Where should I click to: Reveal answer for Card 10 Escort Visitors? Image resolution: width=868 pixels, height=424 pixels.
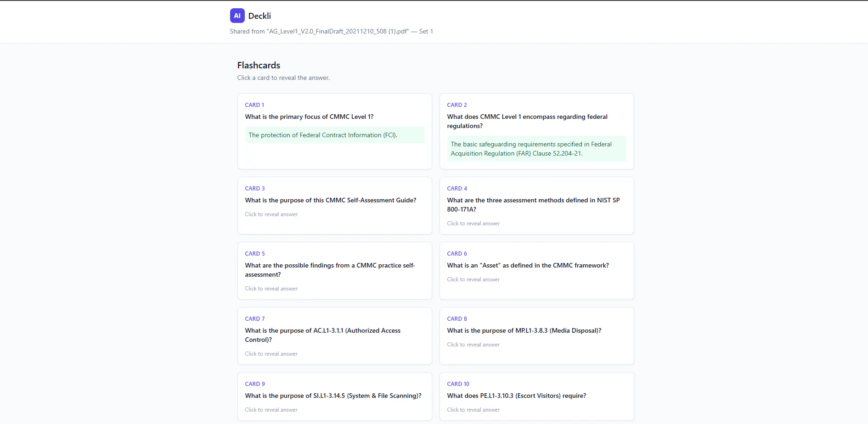click(x=473, y=410)
